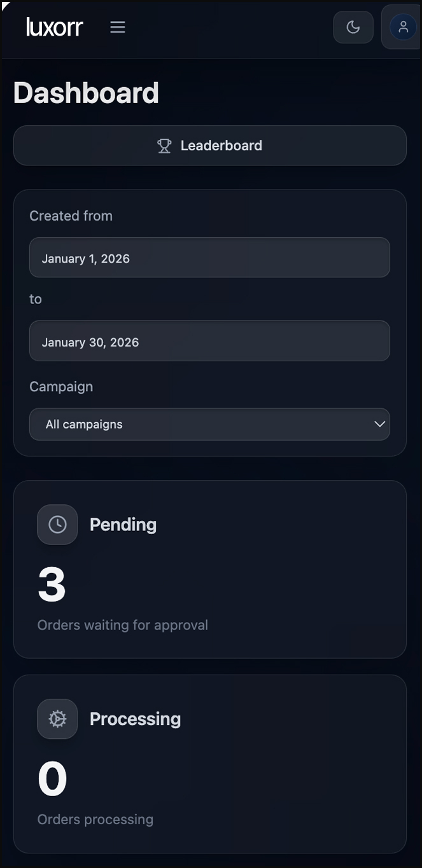This screenshot has width=422, height=868.
Task: Open the hamburger navigation menu
Action: coord(118,27)
